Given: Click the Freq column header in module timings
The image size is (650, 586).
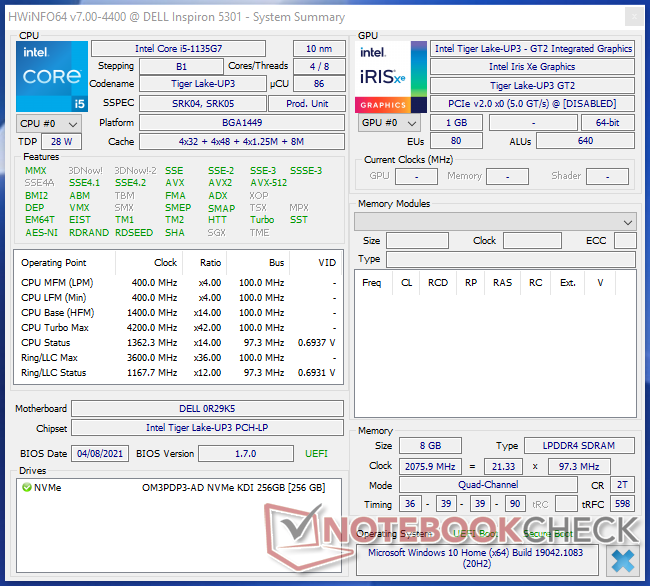Looking at the screenshot, I should (371, 283).
